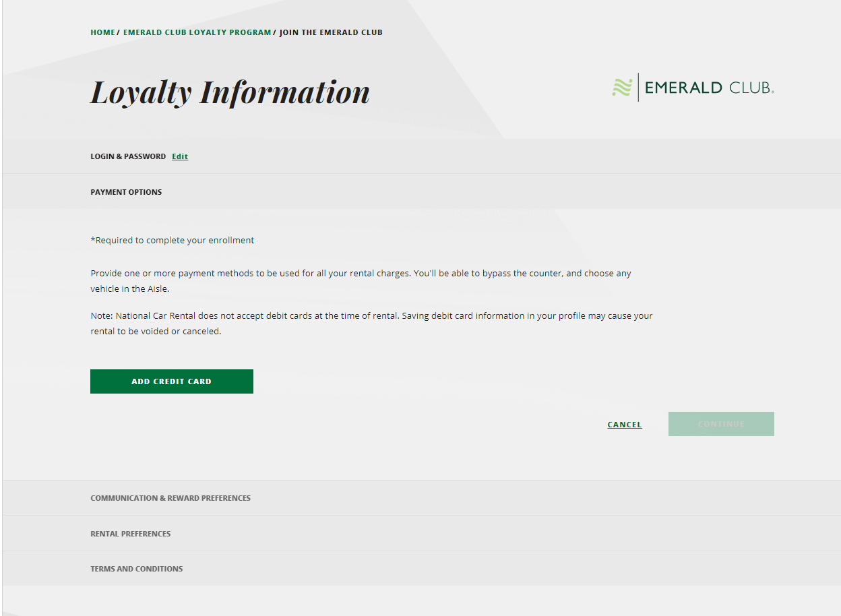Click the Join the Emerald Club breadcrumb text

pyautogui.click(x=331, y=32)
